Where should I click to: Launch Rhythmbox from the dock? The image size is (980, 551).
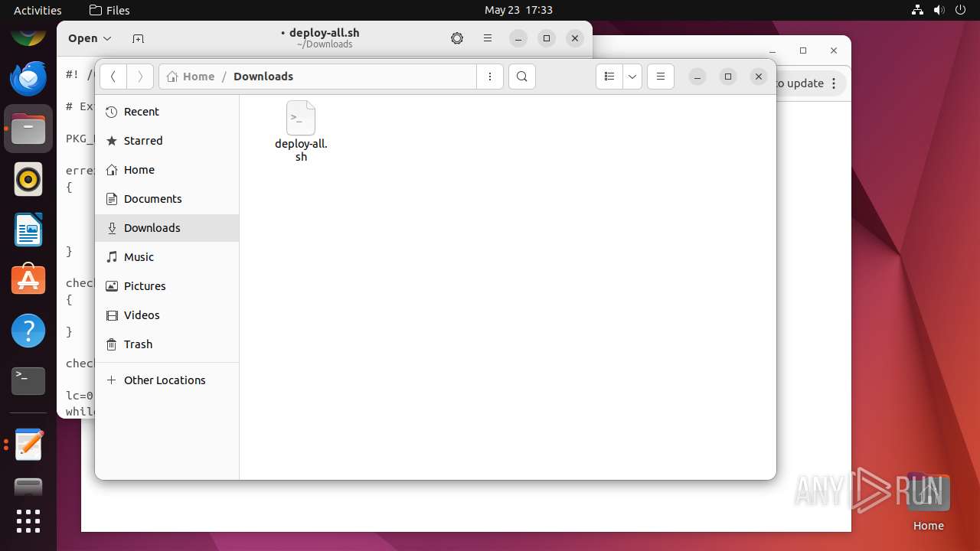(x=28, y=179)
